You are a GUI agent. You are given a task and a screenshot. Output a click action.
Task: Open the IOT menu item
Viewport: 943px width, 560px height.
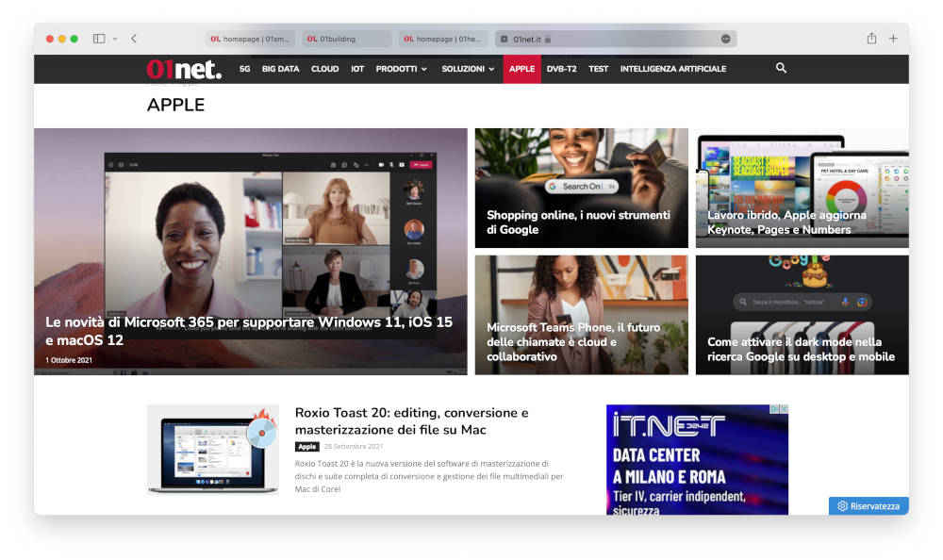tap(357, 69)
